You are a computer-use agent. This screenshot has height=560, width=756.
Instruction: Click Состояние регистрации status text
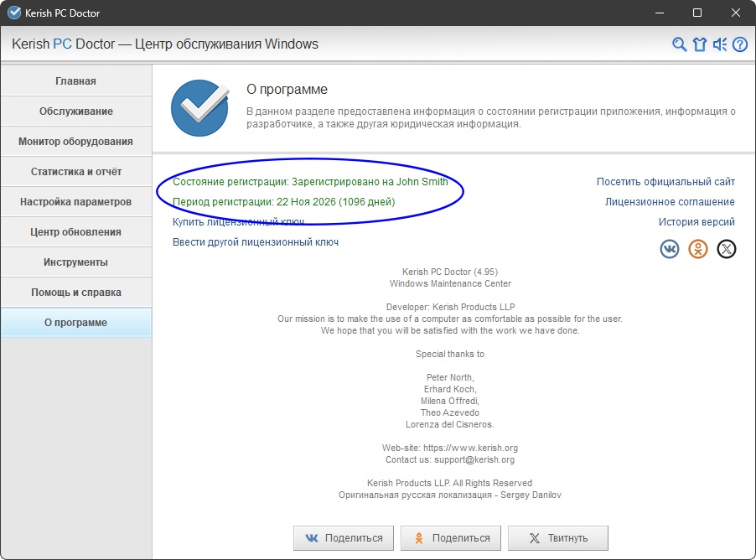tap(310, 182)
